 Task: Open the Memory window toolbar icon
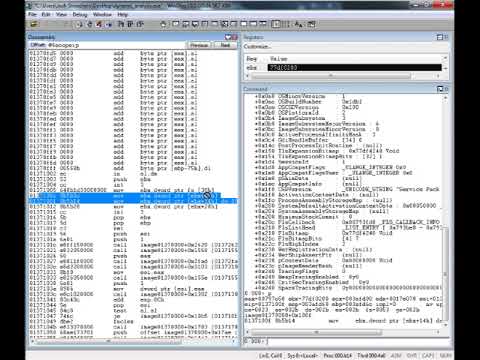214,24
